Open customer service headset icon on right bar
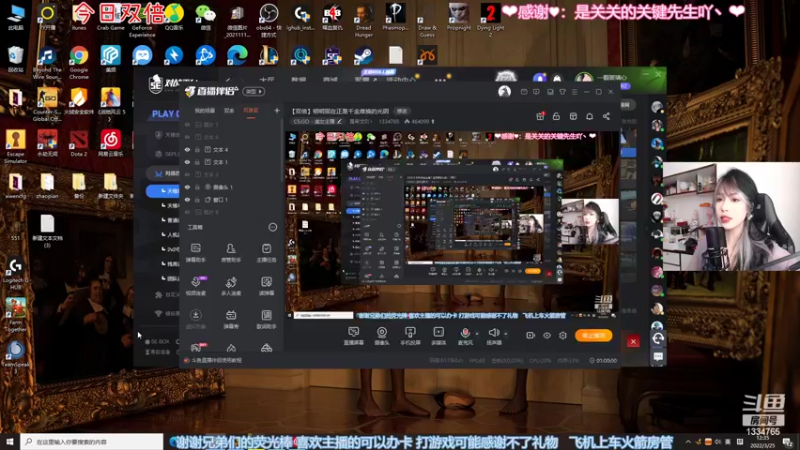 [658, 339]
